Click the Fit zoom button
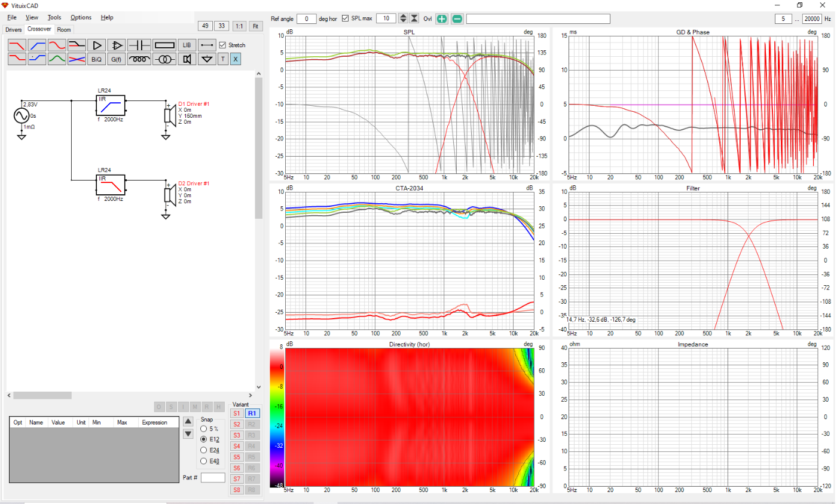The width and height of the screenshot is (837, 504). [255, 26]
